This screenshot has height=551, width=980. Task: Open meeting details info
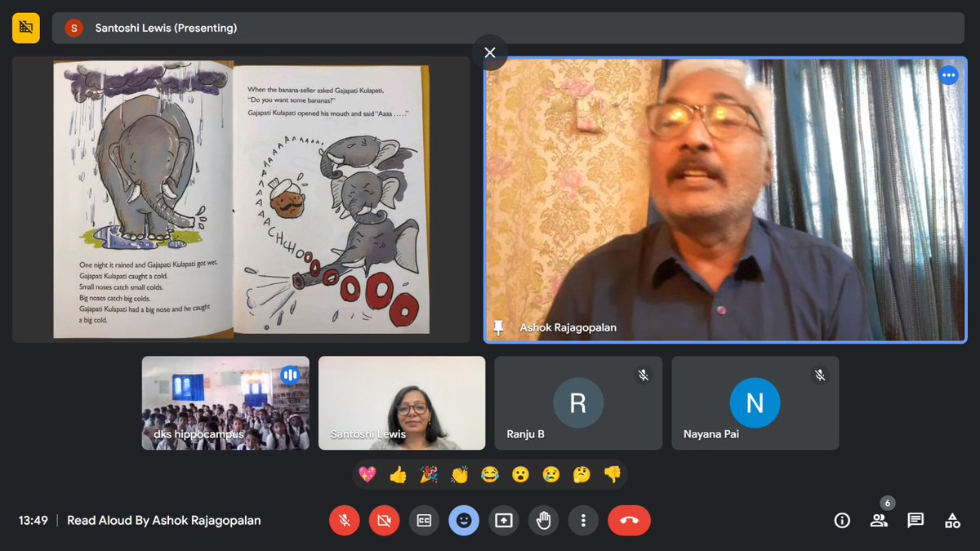point(842,520)
